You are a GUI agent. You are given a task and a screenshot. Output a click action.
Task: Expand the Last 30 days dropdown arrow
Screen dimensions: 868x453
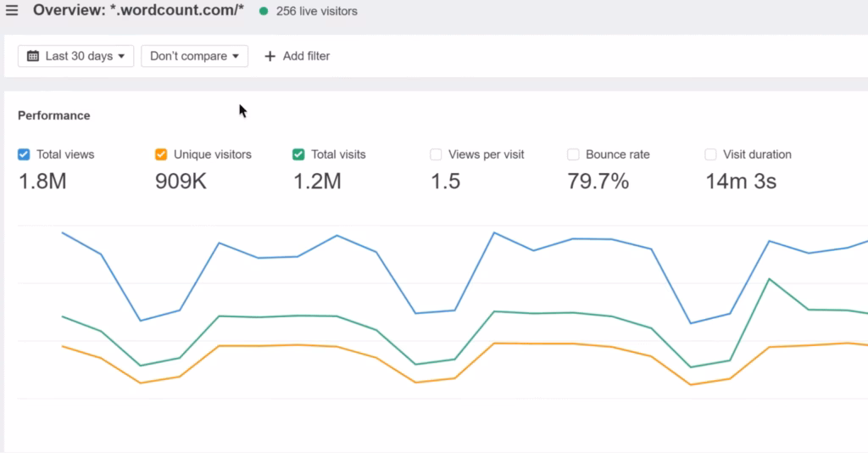point(121,57)
